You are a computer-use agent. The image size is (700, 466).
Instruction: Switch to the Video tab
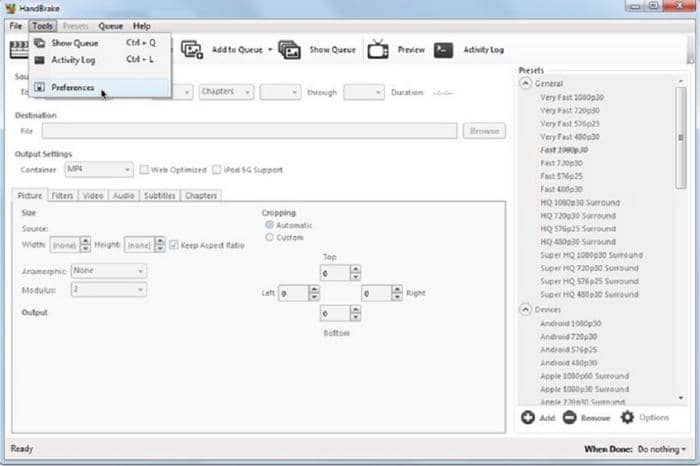pyautogui.click(x=93, y=196)
